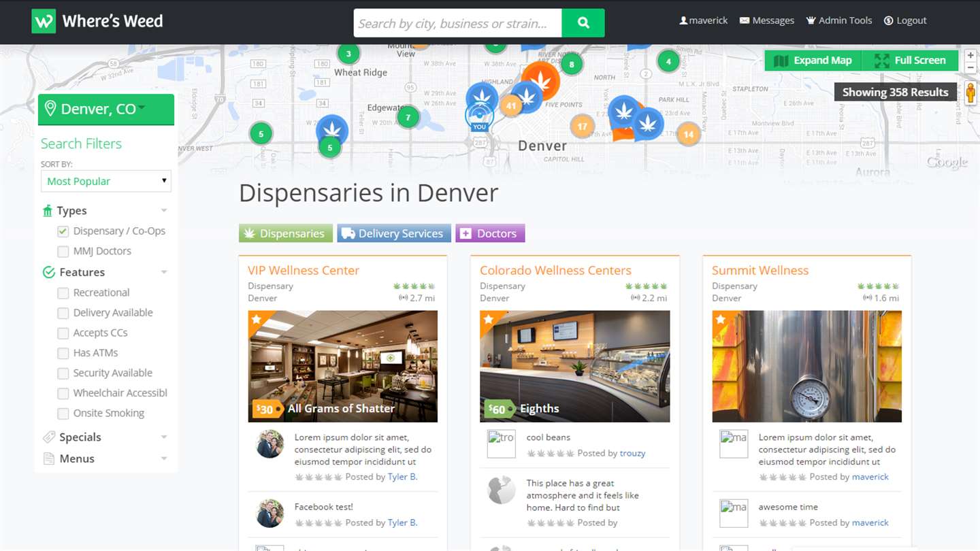The image size is (980, 551).
Task: Click featured star on Colorado Wellness photo
Action: pyautogui.click(x=489, y=319)
